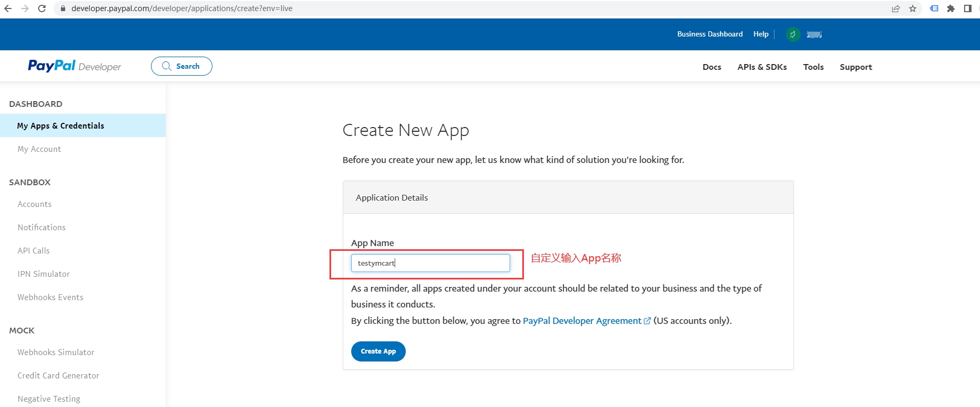Image resolution: width=980 pixels, height=407 pixels.
Task: Open Sandbox Notifications
Action: [41, 228]
